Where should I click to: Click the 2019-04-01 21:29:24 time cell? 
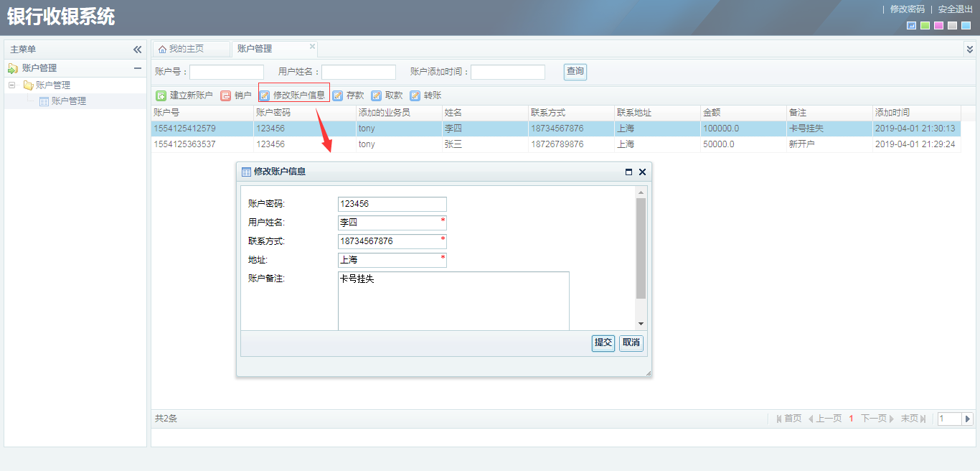pos(917,144)
